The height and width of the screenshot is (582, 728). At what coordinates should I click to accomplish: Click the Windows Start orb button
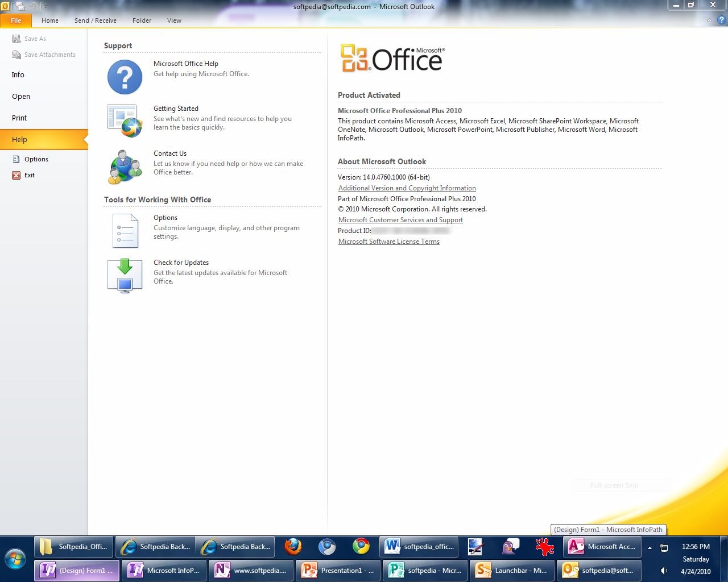click(x=15, y=558)
